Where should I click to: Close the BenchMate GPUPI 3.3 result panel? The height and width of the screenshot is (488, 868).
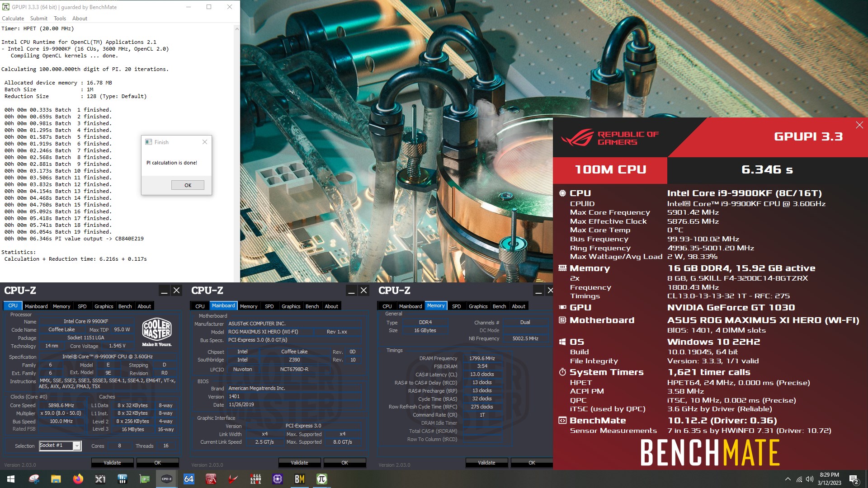tap(859, 125)
